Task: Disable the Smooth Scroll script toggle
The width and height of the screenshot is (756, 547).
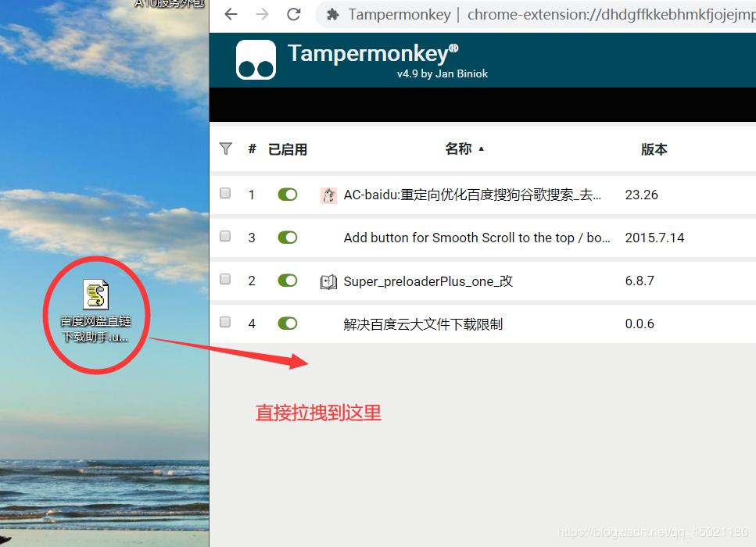Action: pyautogui.click(x=288, y=238)
